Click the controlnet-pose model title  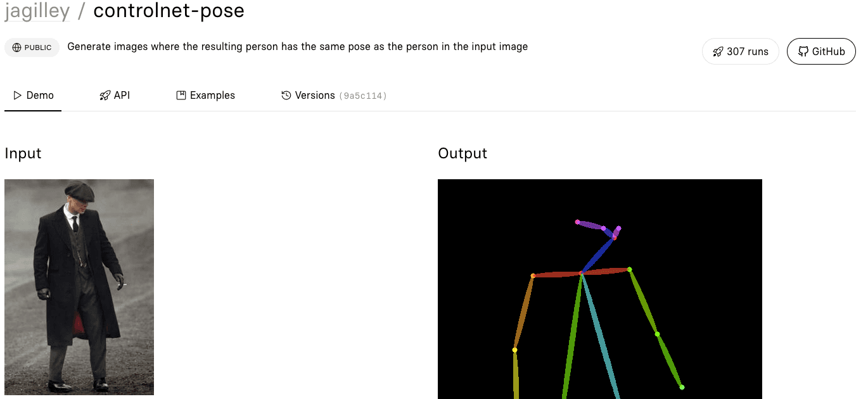tap(169, 11)
